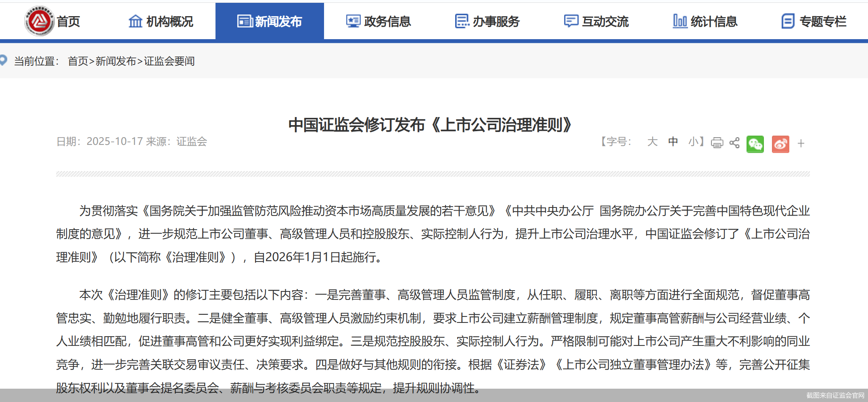Switch to the 首页 navigation tab
The height and width of the screenshot is (402, 868).
click(x=69, y=22)
